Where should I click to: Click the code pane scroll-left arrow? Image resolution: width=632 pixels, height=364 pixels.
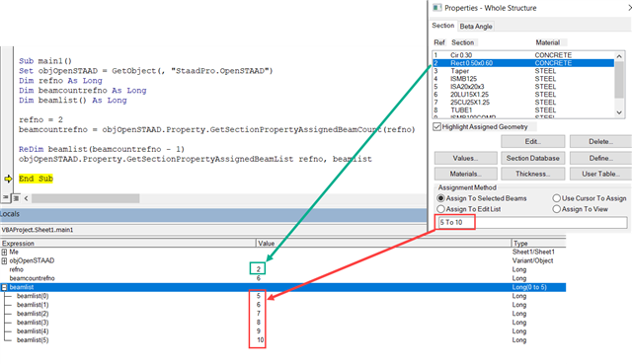(27, 198)
